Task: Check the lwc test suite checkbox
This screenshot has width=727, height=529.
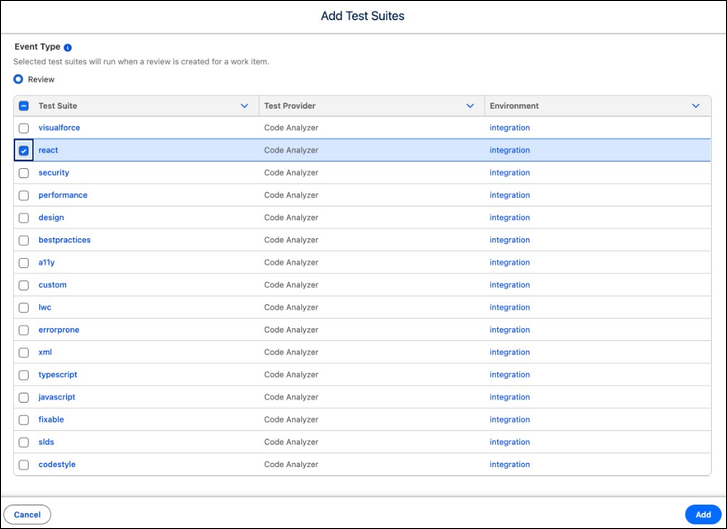Action: (x=24, y=307)
